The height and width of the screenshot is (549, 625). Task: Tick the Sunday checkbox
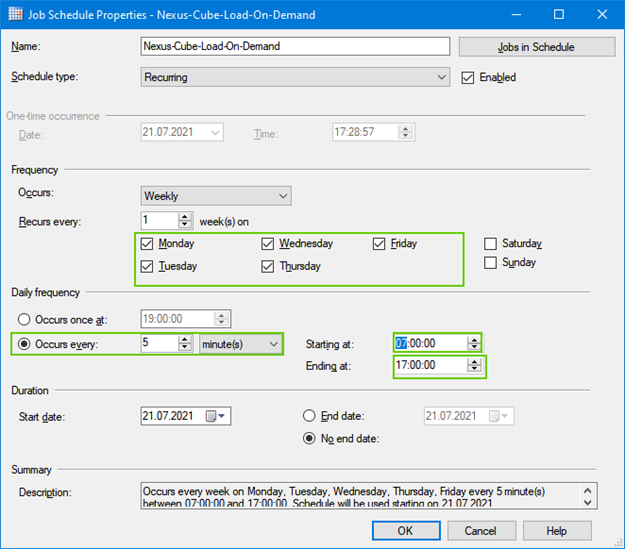pos(491,263)
